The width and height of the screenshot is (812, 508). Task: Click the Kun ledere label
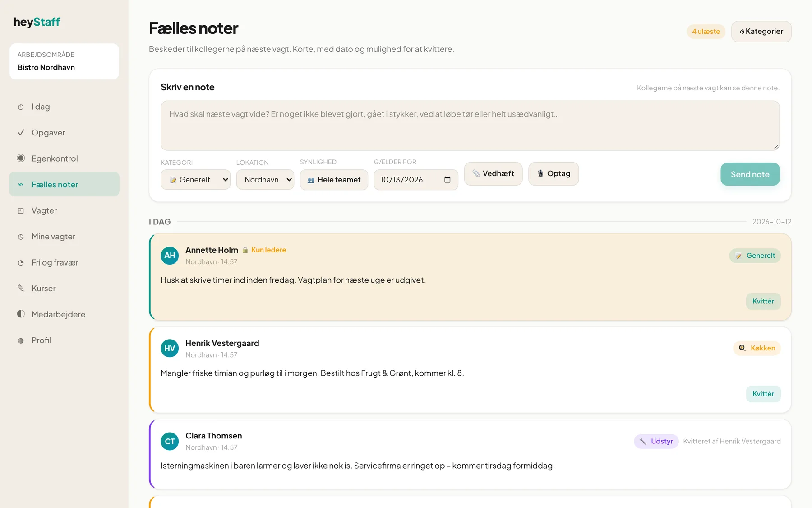[x=268, y=250]
